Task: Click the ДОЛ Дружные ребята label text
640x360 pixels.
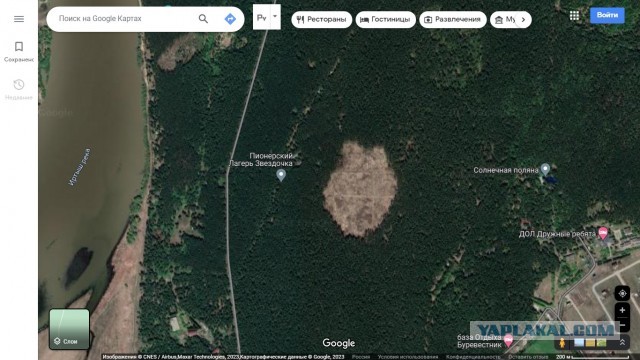Action: (557, 234)
